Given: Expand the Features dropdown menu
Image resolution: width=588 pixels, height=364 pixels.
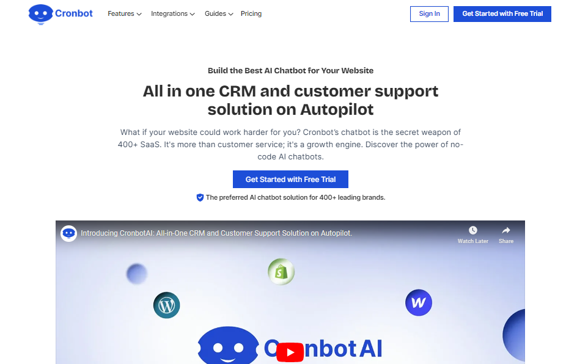Looking at the screenshot, I should [125, 14].
